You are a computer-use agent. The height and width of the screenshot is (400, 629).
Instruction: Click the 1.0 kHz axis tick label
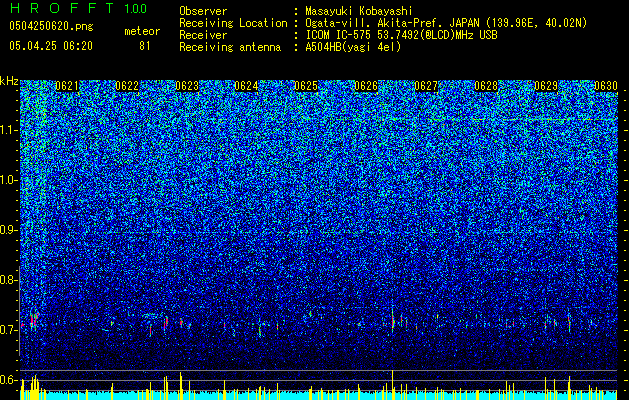click(7, 180)
